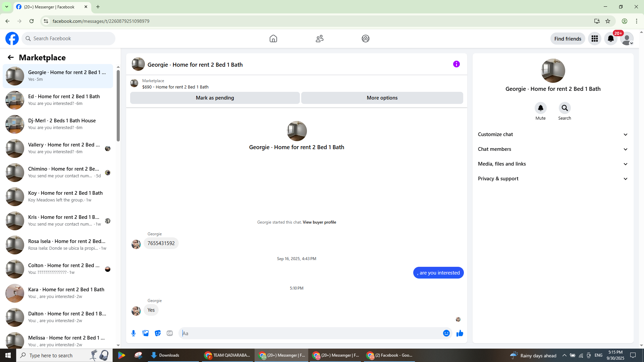Switch to (2) Facebook Chrome taskbar window

coord(390,355)
